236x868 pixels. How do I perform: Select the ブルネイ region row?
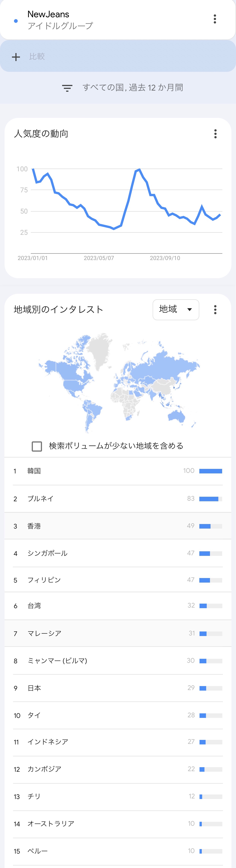click(118, 499)
